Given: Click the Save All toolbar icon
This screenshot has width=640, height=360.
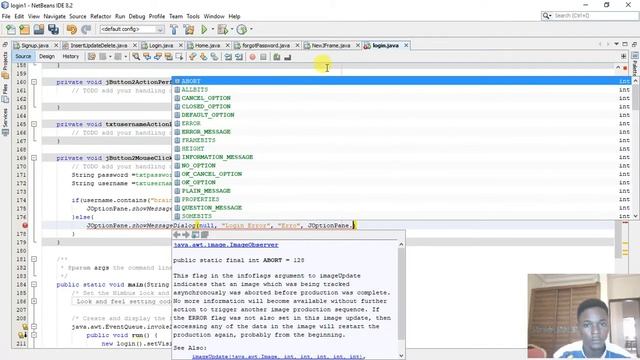Looking at the screenshot, I should pyautogui.click(x=53, y=29).
